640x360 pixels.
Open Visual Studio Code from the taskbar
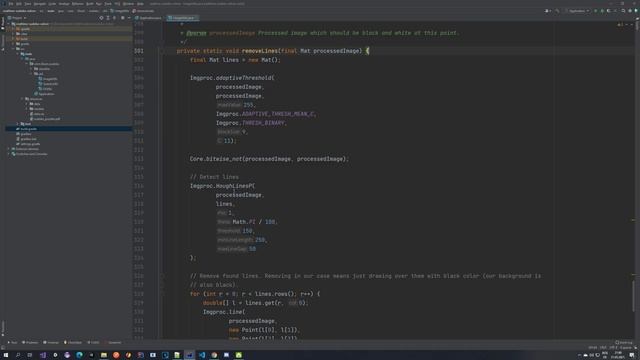tap(202, 355)
